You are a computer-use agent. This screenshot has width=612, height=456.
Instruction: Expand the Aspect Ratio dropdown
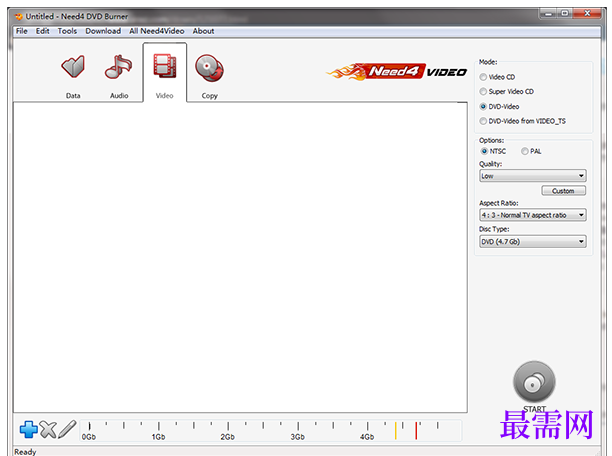[533, 215]
